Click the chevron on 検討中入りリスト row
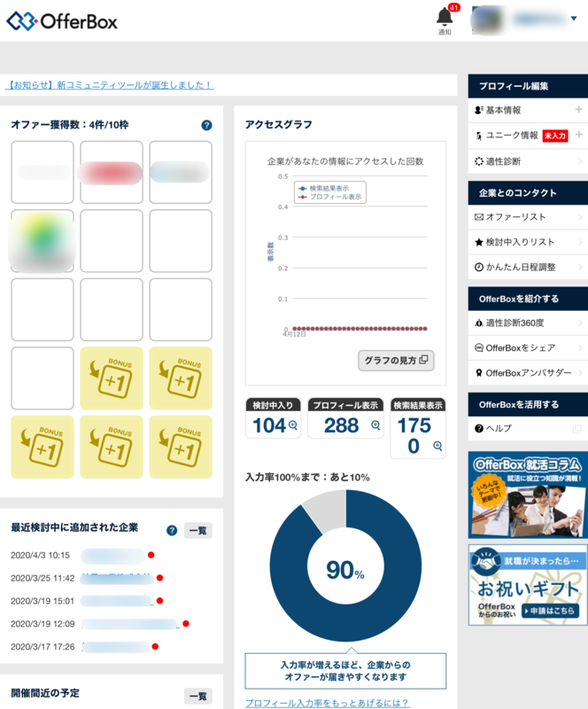588x709 pixels. (580, 242)
